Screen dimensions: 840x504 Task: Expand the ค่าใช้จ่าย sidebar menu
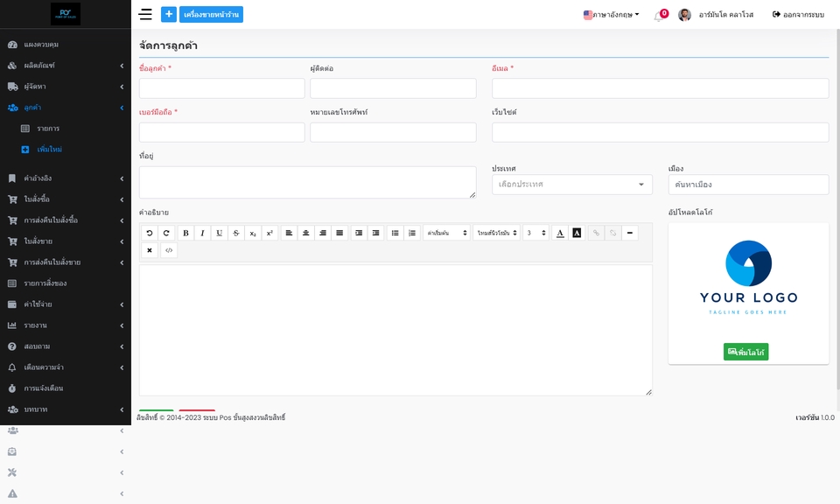click(66, 304)
